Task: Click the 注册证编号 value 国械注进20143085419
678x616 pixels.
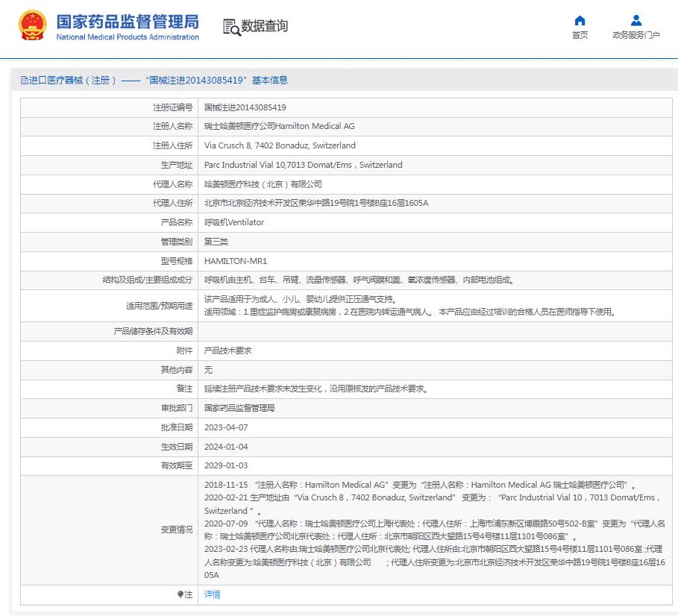Action: coord(245,107)
